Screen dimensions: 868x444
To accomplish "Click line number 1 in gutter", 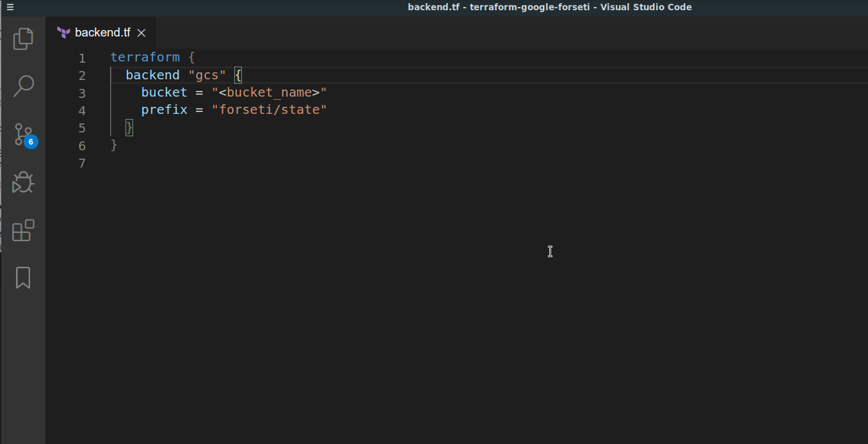I will (82, 58).
